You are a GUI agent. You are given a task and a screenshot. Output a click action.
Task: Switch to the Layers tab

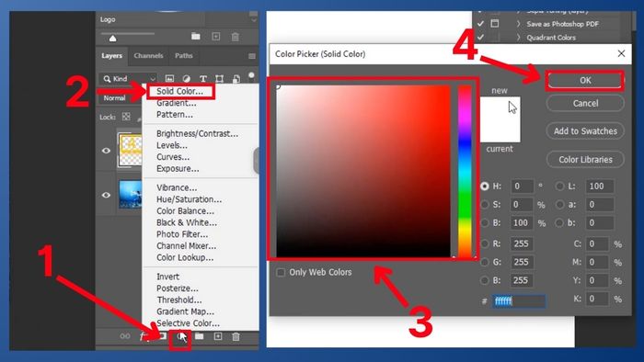coord(111,56)
